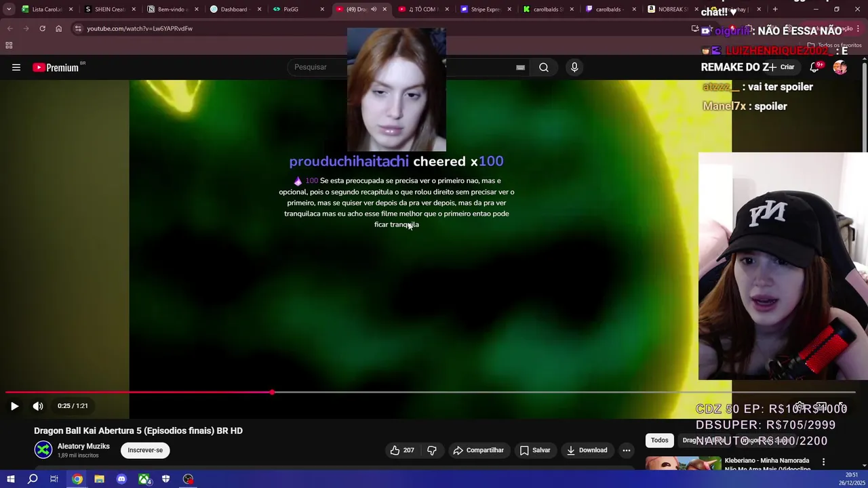
Task: Open the apps grid in bookmarks bar
Action: 9,45
